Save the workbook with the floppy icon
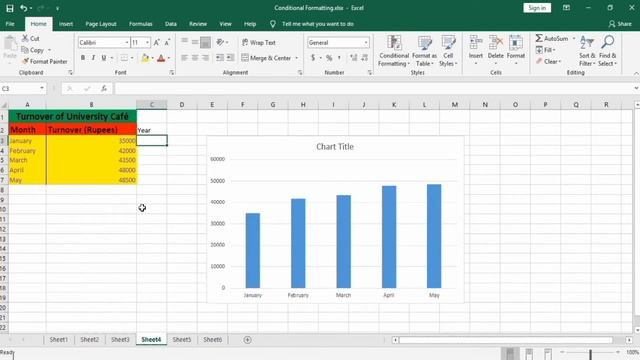The height and width of the screenshot is (360, 640). tap(10, 8)
